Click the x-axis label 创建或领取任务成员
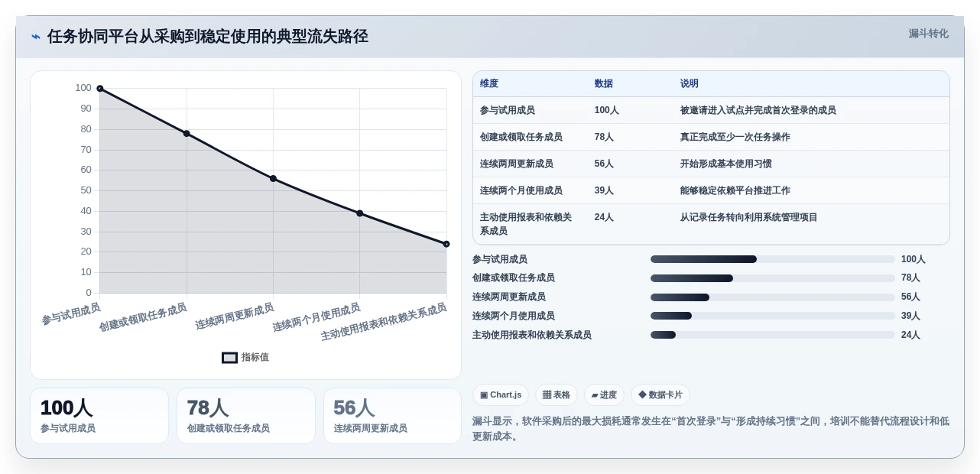Screen dimensions: 980x474 point(143,317)
